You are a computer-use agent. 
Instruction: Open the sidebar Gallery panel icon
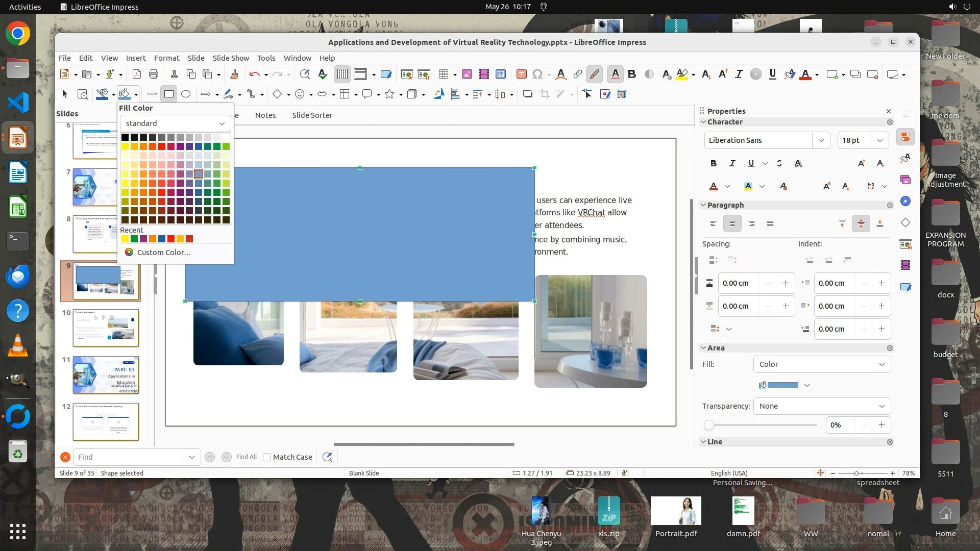905,180
